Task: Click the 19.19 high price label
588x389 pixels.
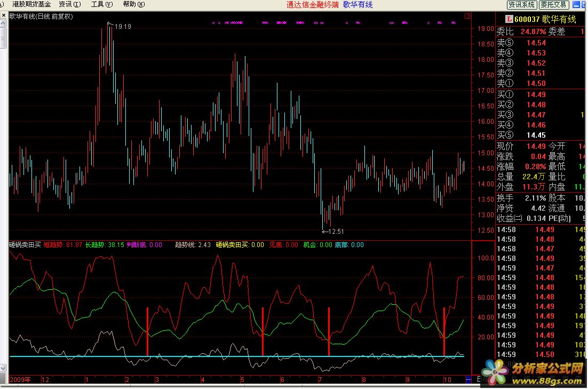Action: click(x=123, y=27)
